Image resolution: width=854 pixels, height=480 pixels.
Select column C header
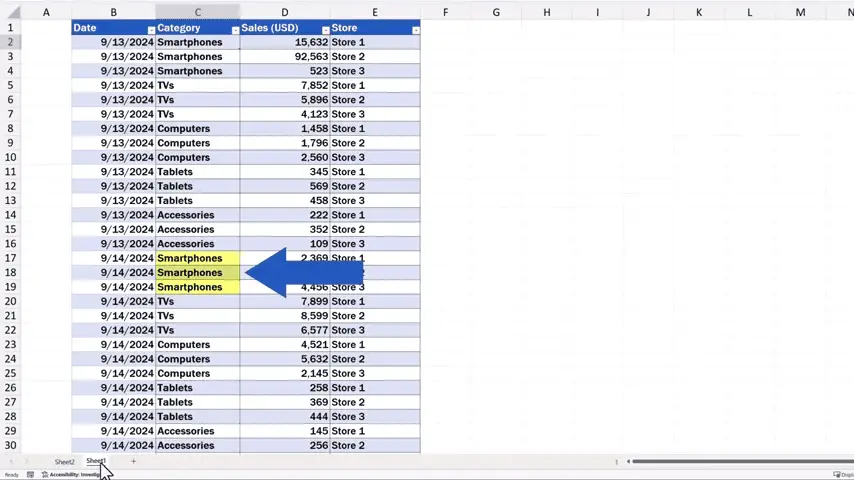coord(197,12)
